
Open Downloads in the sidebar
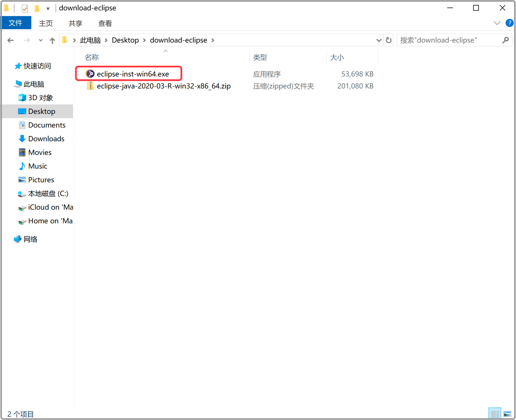[46, 139]
